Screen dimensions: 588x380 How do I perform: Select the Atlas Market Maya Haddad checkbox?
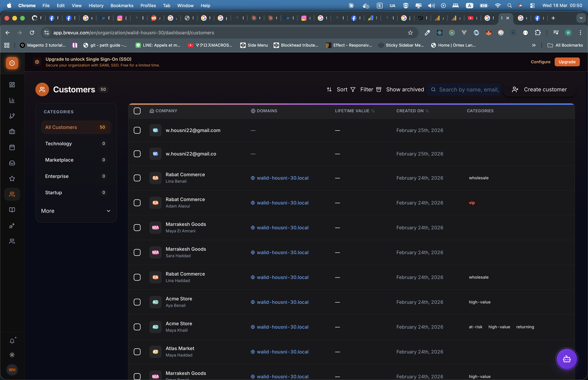click(x=137, y=352)
